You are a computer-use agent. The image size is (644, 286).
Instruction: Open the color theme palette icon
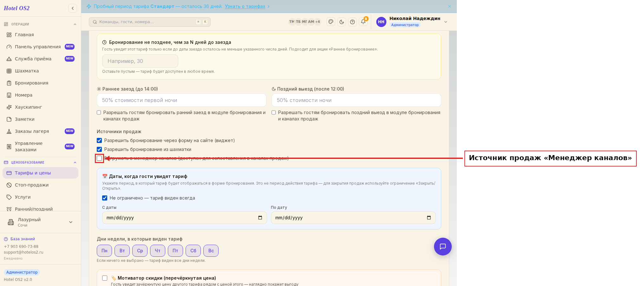click(x=331, y=22)
